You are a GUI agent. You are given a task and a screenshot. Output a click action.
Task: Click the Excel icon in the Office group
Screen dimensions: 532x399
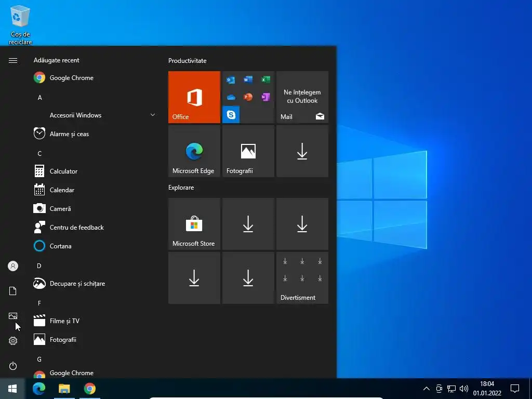[265, 79]
